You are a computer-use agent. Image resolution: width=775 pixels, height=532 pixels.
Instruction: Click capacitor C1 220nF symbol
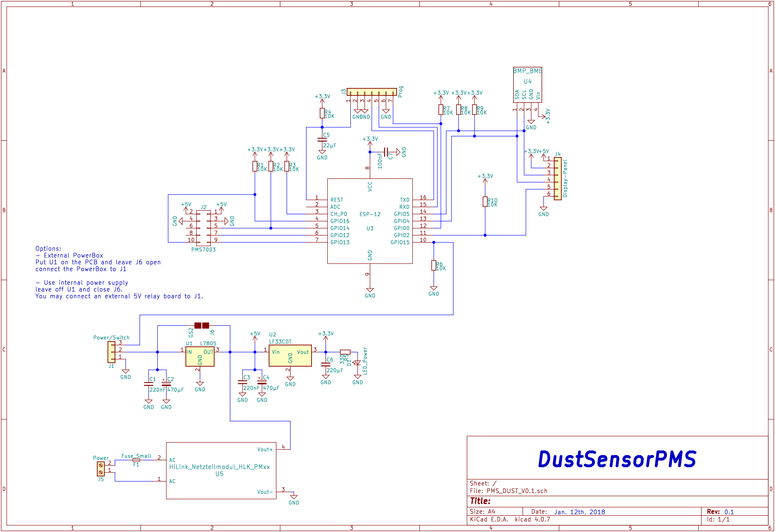[148, 384]
